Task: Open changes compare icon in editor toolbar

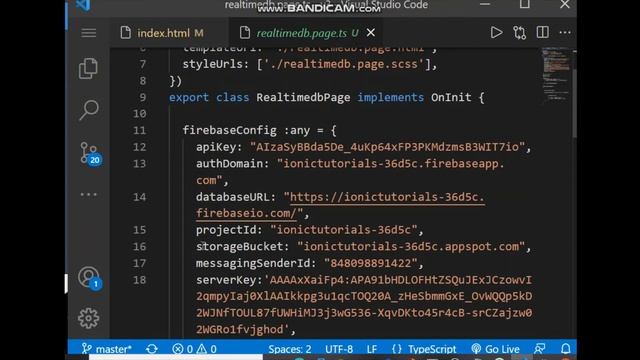Action: coord(519,33)
